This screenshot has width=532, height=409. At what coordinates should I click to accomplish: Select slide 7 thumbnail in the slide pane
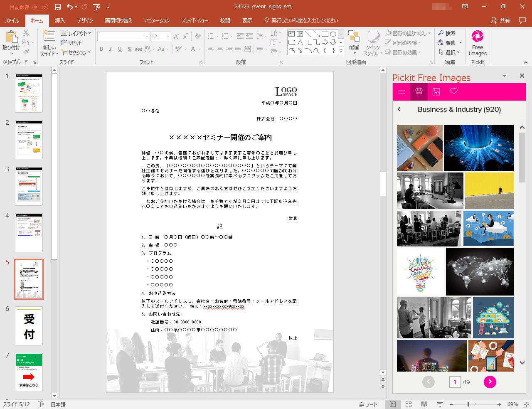(x=29, y=372)
